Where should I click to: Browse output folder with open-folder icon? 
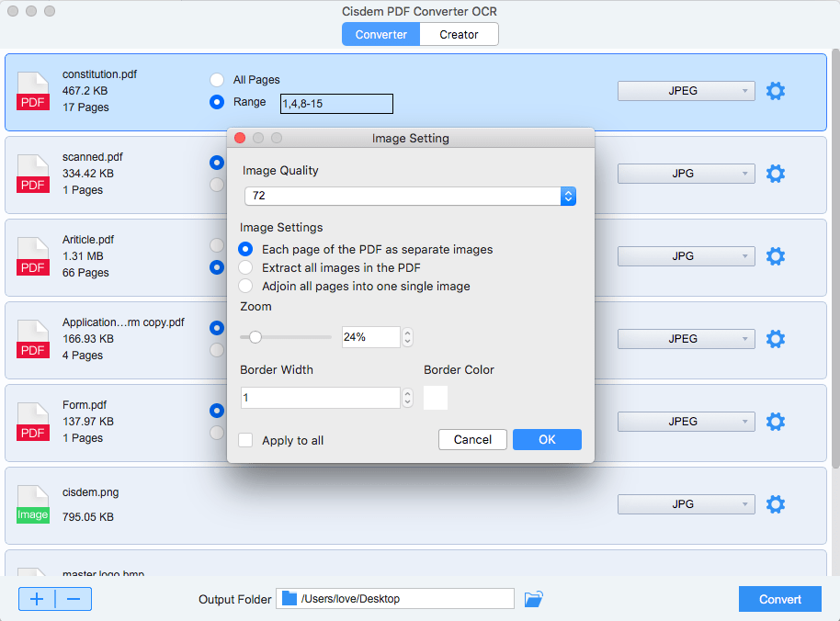point(533,599)
